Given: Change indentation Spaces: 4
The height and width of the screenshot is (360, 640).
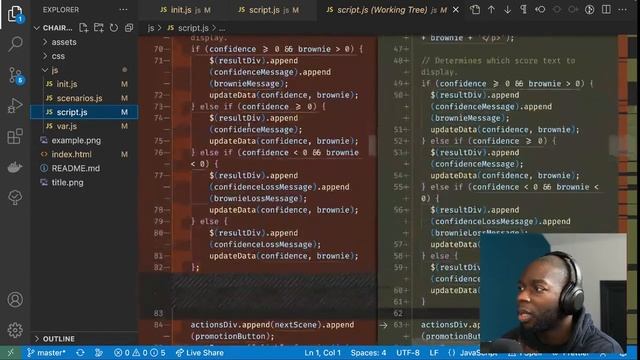Looking at the screenshot, I should click(x=368, y=353).
